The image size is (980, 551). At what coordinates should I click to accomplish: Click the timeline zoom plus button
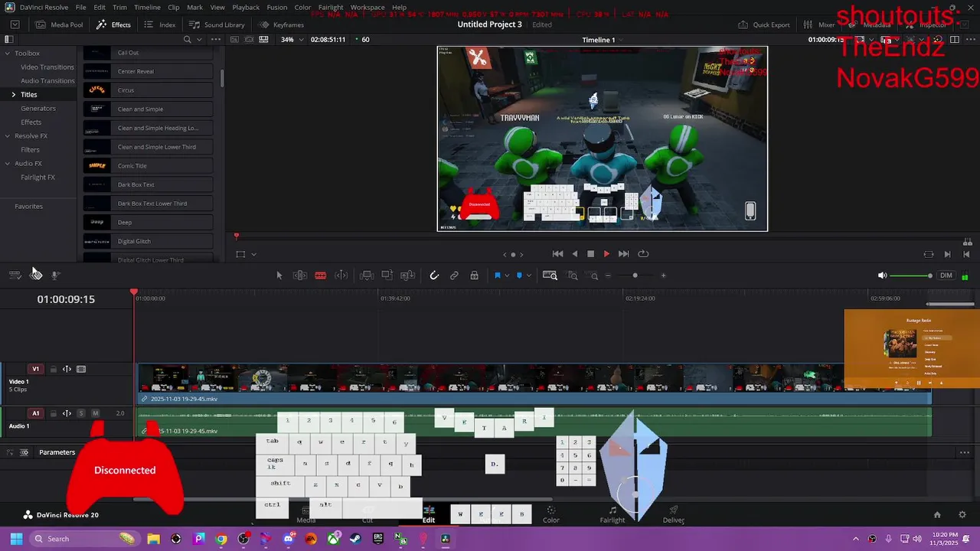pyautogui.click(x=663, y=275)
